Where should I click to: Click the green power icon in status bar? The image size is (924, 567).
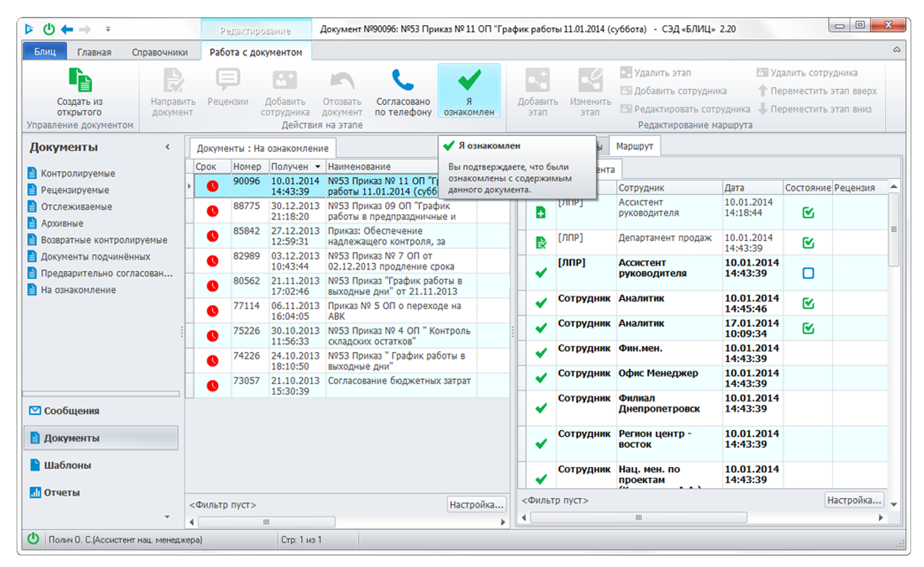tap(33, 539)
